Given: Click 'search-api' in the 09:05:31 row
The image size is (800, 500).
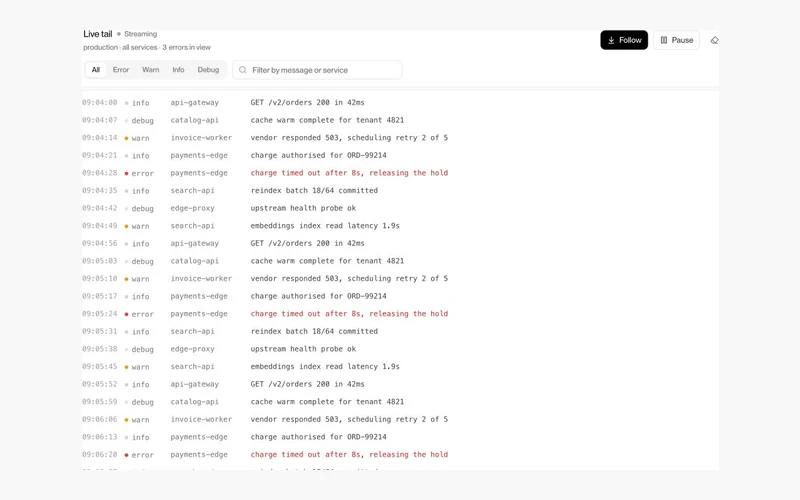Looking at the screenshot, I should coord(192,332).
